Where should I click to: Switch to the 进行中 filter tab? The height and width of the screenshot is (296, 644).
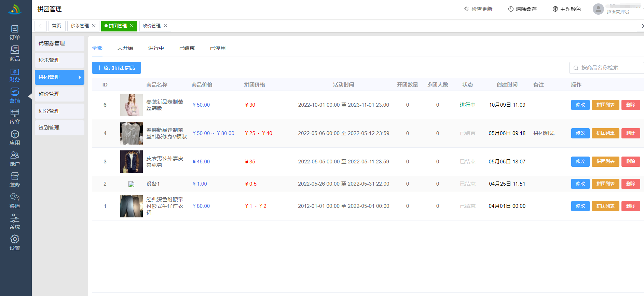[x=156, y=48]
